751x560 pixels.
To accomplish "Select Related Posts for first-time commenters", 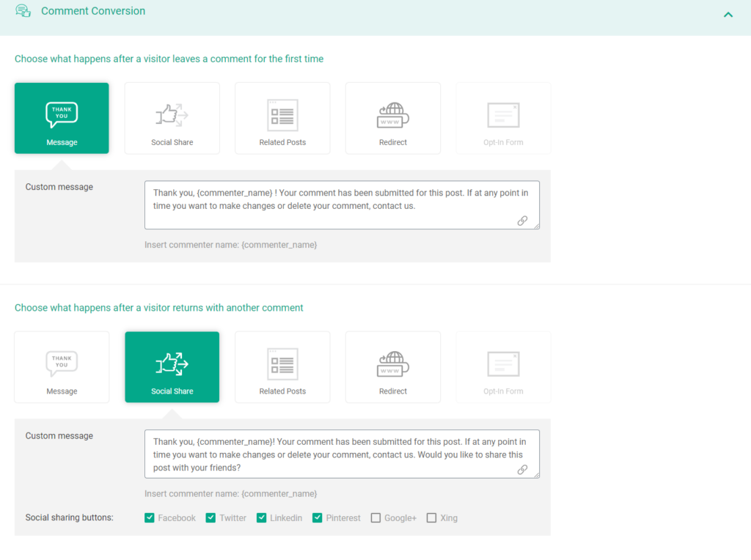I will pyautogui.click(x=282, y=118).
